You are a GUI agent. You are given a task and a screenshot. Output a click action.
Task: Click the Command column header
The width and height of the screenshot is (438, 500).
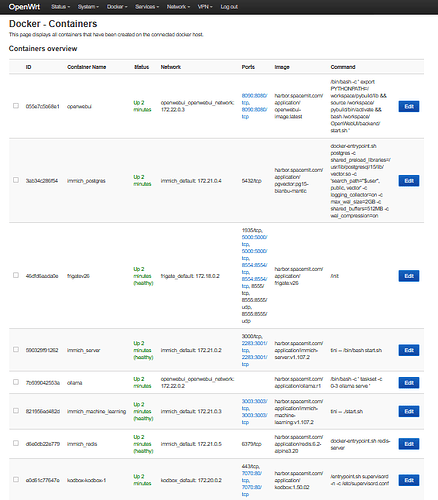[343, 67]
